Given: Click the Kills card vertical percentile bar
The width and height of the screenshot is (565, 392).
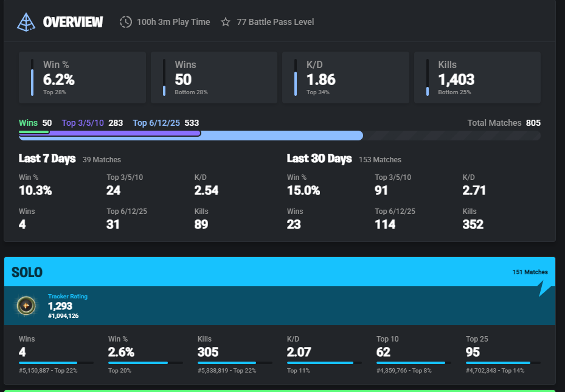Looking at the screenshot, I should [428, 77].
